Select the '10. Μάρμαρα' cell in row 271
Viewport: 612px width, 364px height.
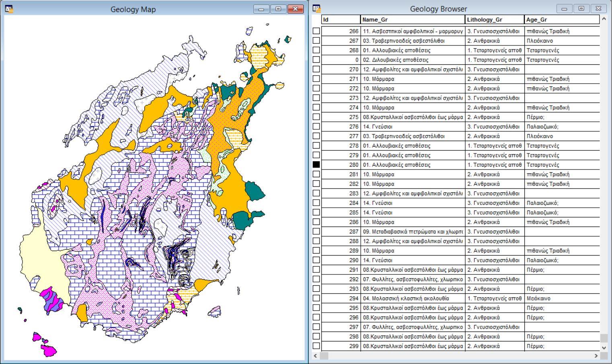[413, 79]
